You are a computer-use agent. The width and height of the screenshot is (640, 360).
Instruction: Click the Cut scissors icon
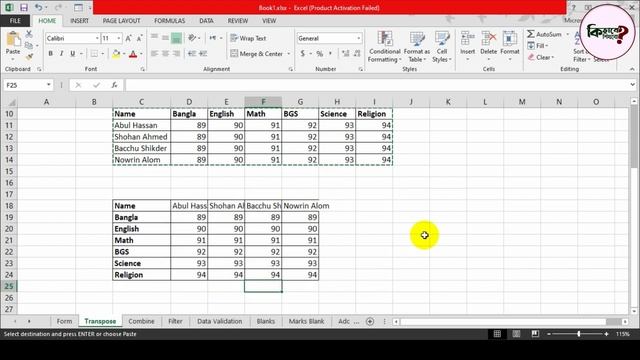click(29, 34)
